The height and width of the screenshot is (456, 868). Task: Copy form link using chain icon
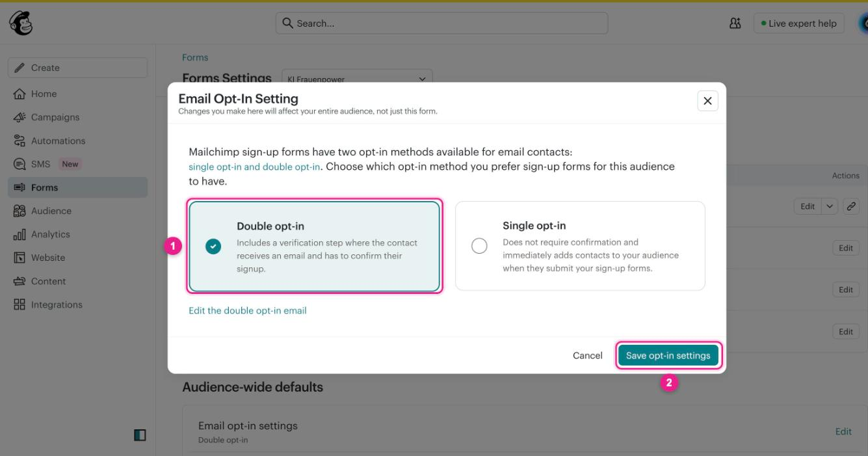point(850,206)
